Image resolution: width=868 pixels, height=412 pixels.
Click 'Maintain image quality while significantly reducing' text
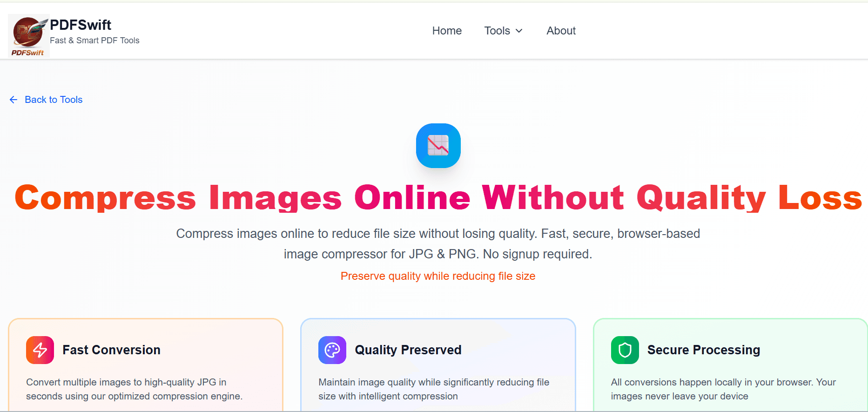(x=434, y=389)
